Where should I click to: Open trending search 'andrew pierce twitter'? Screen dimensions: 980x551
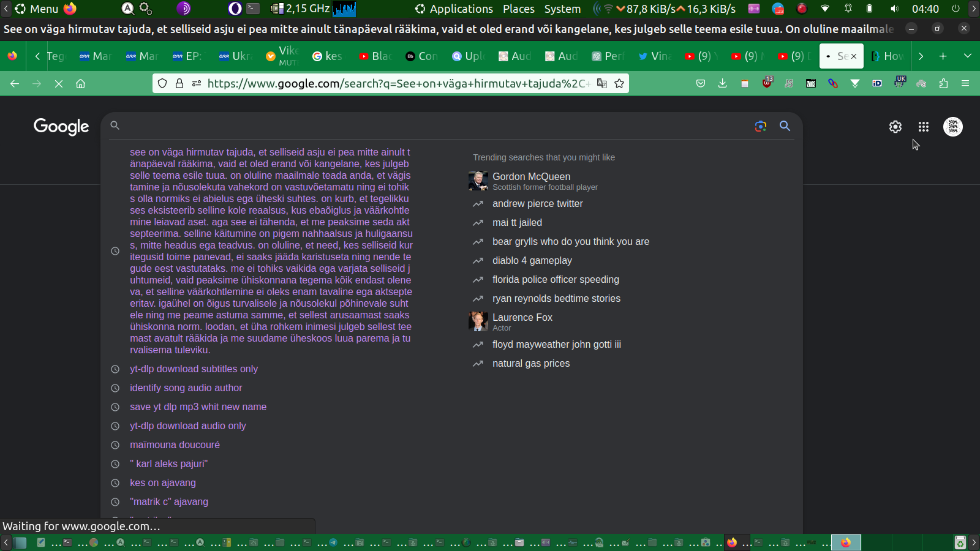pos(537,204)
